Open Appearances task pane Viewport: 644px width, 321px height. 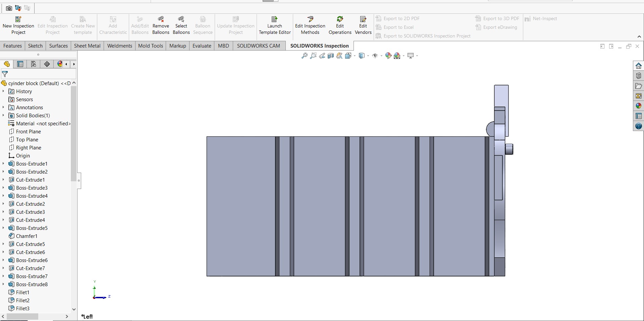638,106
